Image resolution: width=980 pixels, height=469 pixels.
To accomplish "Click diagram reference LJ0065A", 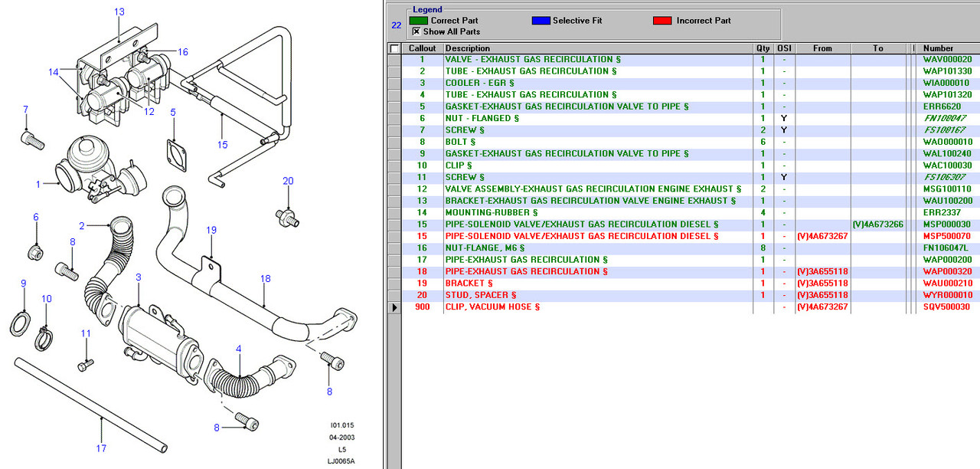I will coord(341,462).
